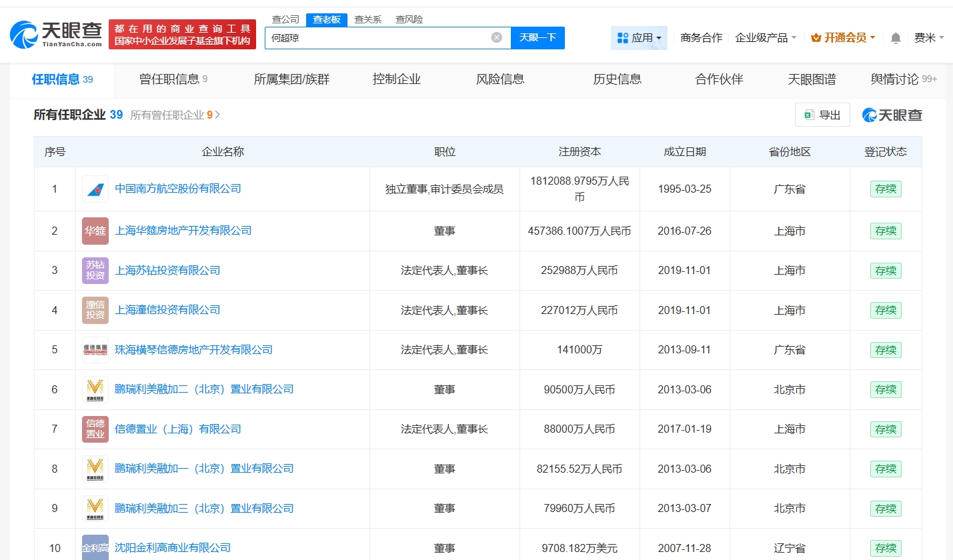This screenshot has width=953, height=560.
Task: Open 上海潼信投资有限公司 link
Action: (x=167, y=310)
